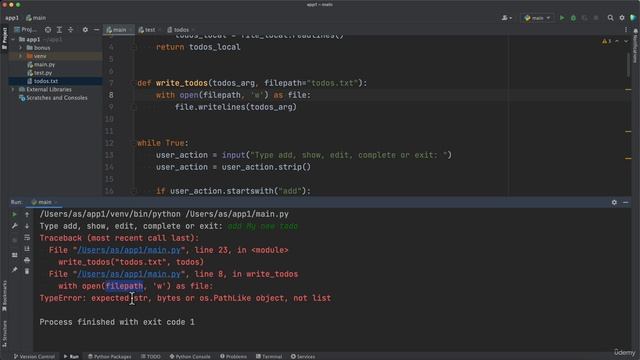The height and width of the screenshot is (360, 640).
Task: Open main.py in the Project tree
Action: (41, 64)
